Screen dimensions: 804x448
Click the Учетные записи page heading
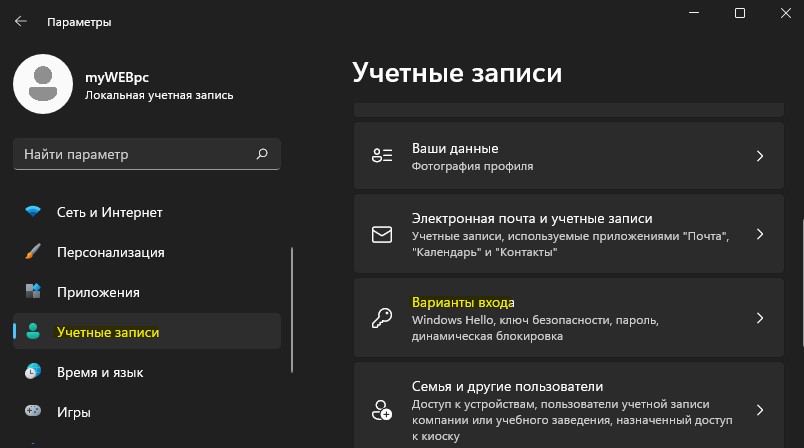[457, 73]
